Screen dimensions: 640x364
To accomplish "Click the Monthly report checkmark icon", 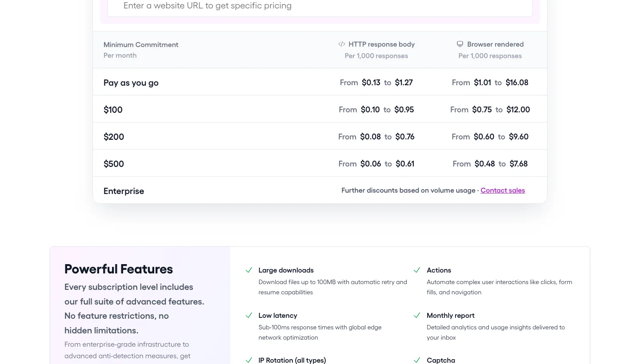I will (417, 315).
